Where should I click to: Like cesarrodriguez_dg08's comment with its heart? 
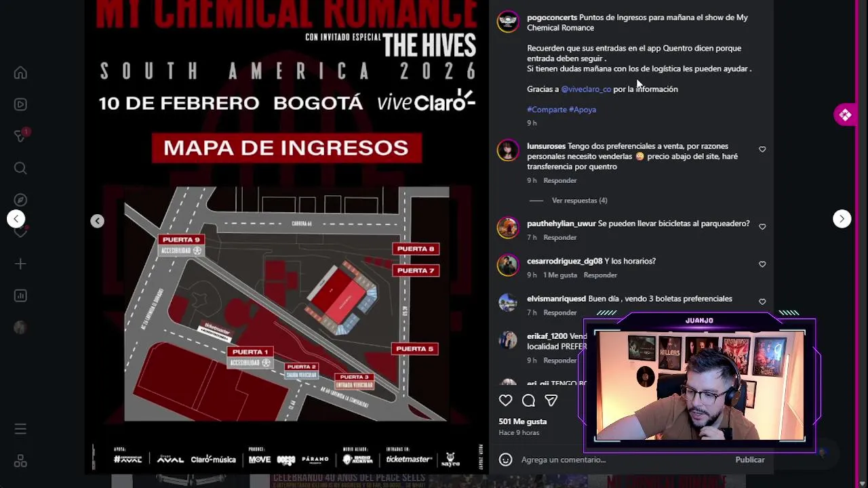click(762, 264)
